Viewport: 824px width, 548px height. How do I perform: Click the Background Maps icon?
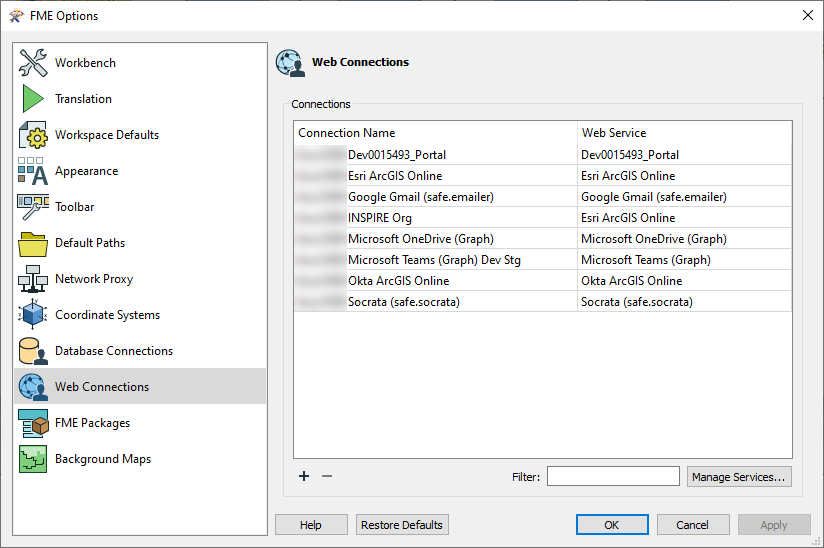[x=33, y=459]
